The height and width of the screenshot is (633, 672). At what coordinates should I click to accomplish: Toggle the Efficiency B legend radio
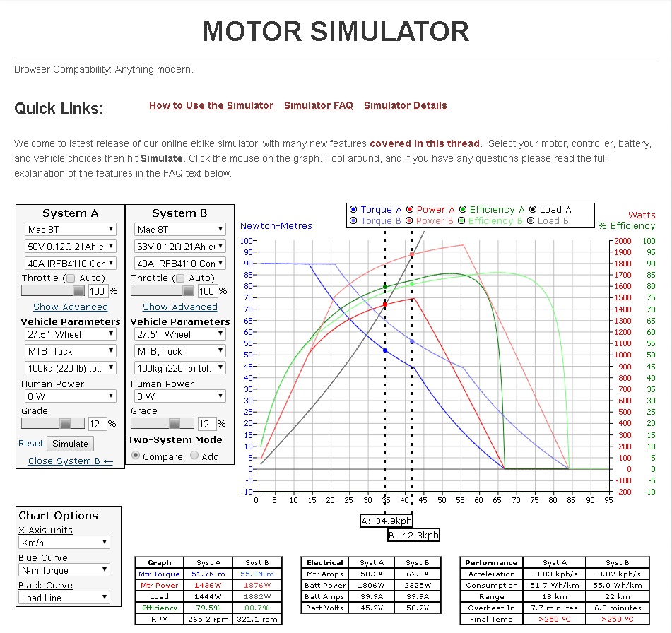coord(461,220)
